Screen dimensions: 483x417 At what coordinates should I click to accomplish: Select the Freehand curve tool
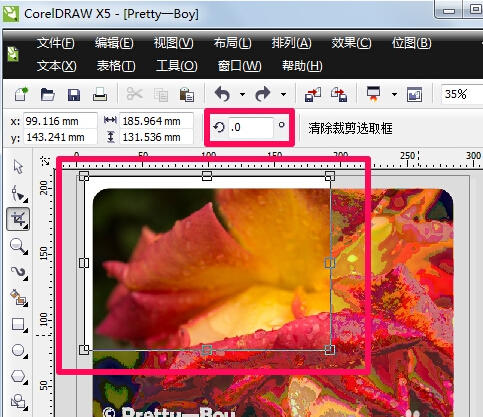19,273
